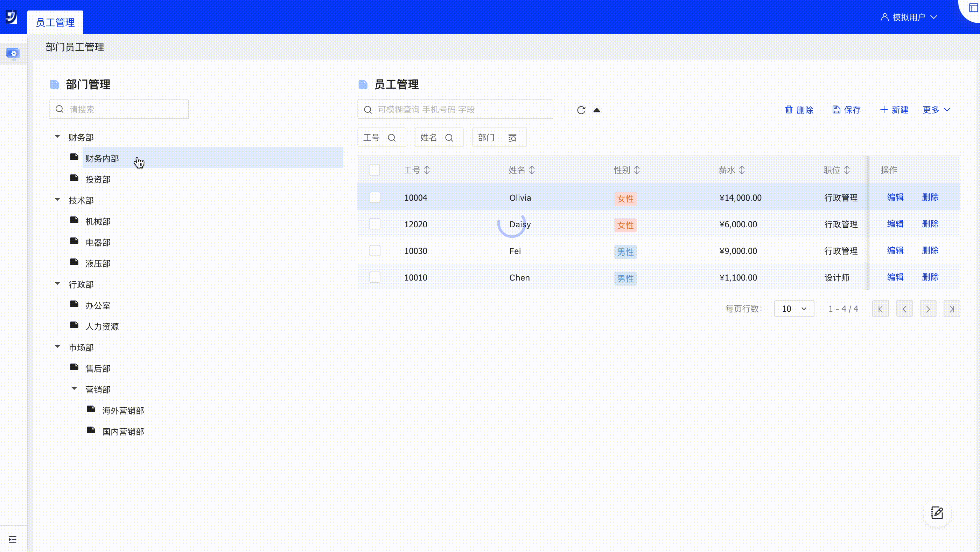Click the refresh icon beside search box

(x=581, y=110)
